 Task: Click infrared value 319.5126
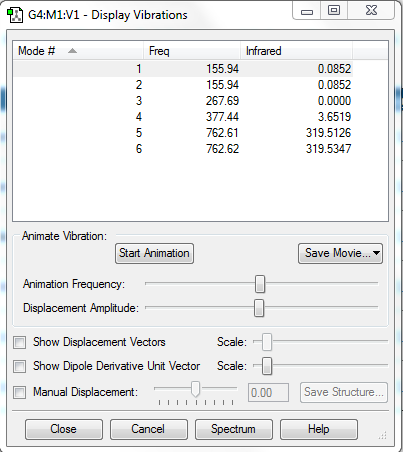point(328,133)
